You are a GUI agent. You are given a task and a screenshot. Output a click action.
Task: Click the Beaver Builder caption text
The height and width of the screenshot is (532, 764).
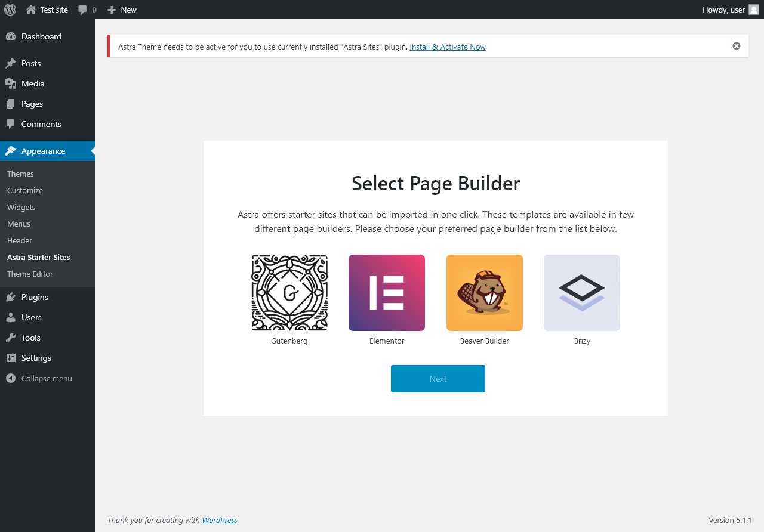pyautogui.click(x=485, y=341)
